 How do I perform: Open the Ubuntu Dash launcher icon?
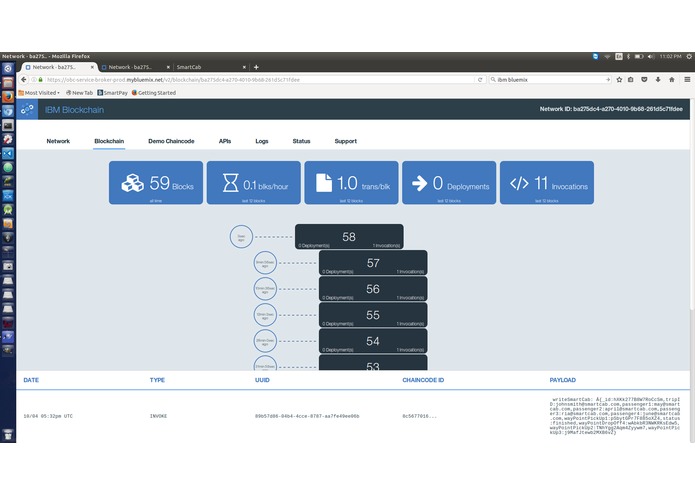tap(8, 69)
